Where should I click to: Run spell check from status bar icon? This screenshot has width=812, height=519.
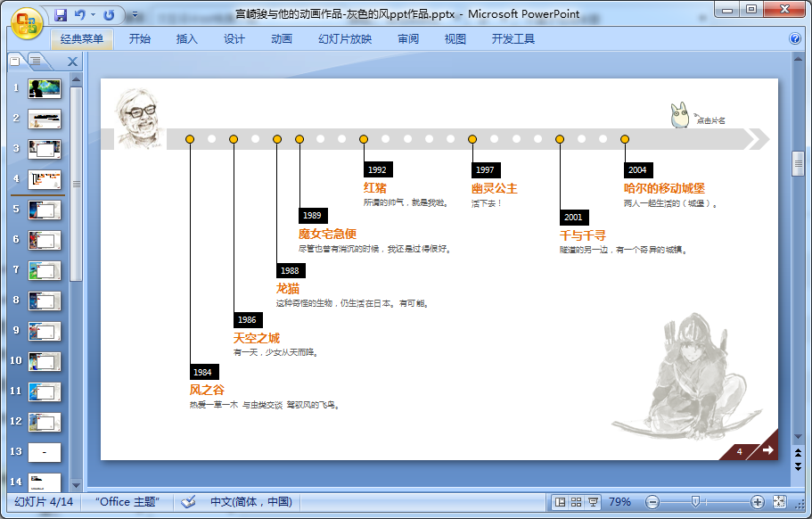click(x=188, y=502)
